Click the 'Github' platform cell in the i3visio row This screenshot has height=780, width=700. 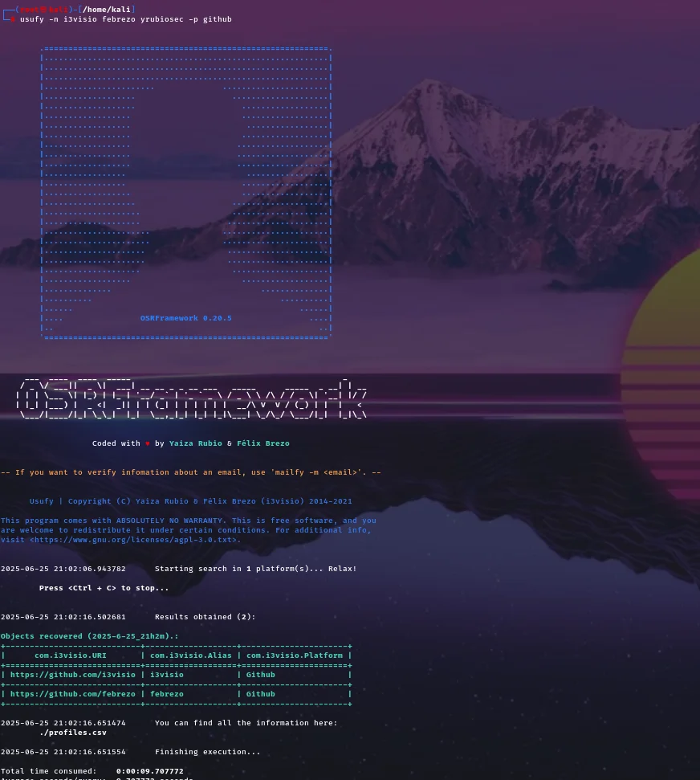tap(261, 675)
